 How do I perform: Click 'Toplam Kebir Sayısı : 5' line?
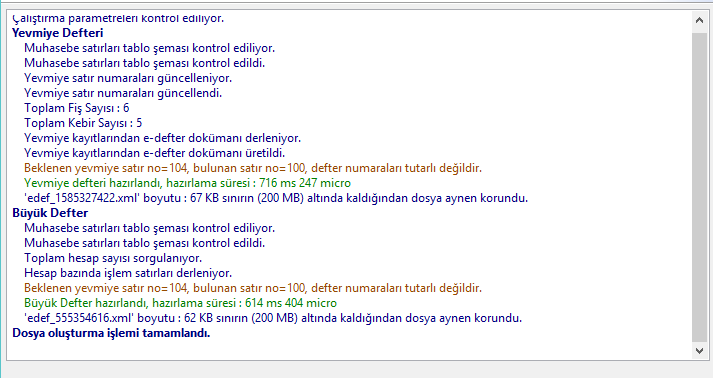[x=83, y=123]
